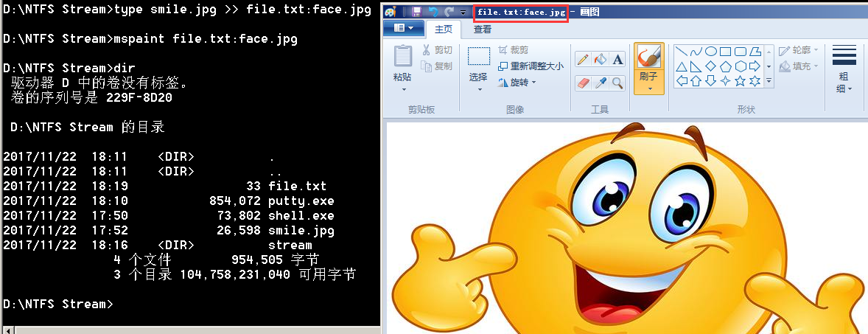This screenshot has height=334, width=868.
Task: Select the Fill with color bucket tool
Action: coord(600,59)
